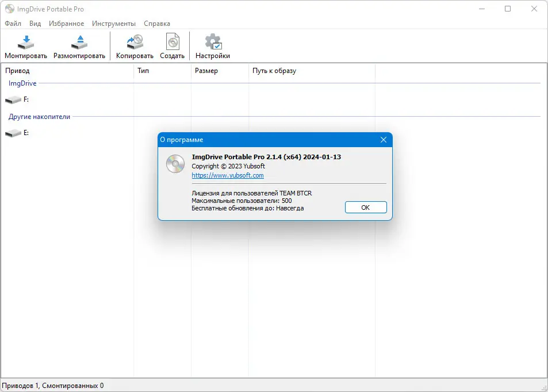Minimize the ImgDrive Portable Pro window

[x=482, y=9]
